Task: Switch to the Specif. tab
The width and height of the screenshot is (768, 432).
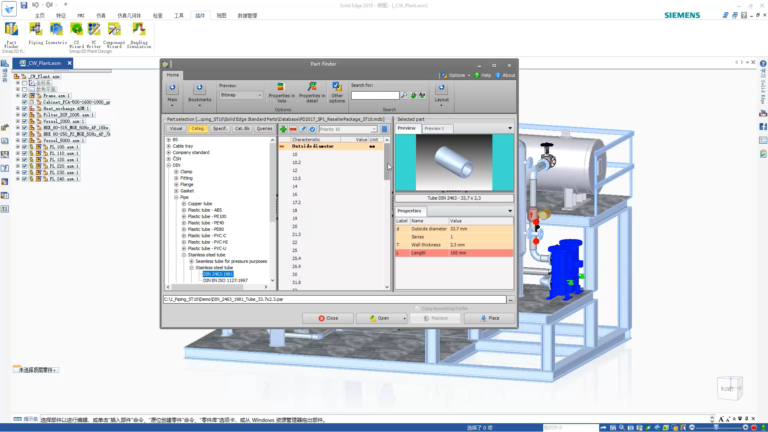Action: click(x=219, y=129)
